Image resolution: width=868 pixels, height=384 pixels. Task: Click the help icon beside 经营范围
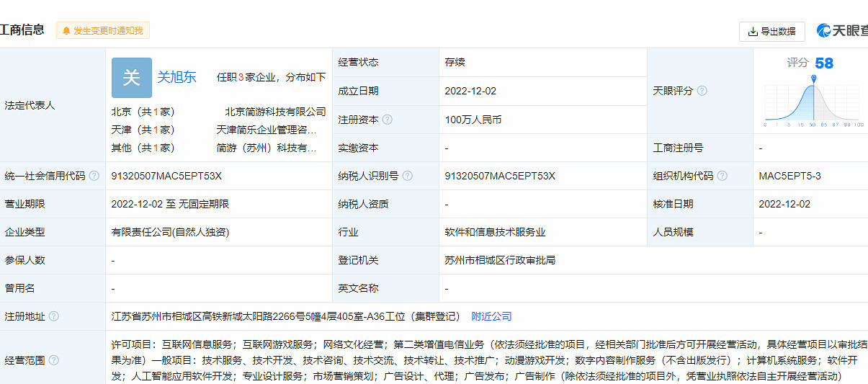[x=54, y=360]
